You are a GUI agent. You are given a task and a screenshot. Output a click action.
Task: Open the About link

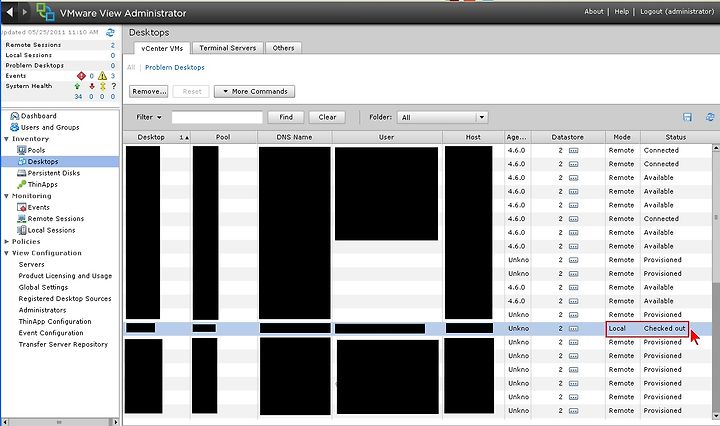pos(594,11)
